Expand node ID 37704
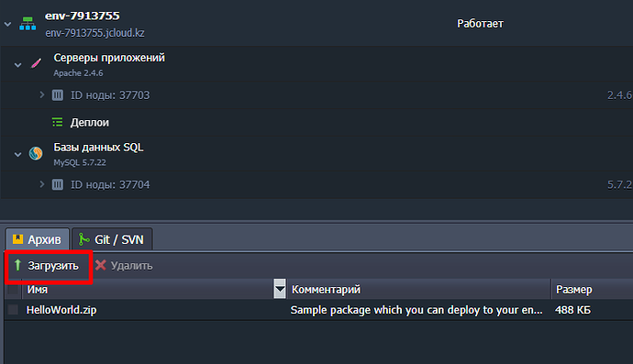The width and height of the screenshot is (633, 364). tap(41, 184)
